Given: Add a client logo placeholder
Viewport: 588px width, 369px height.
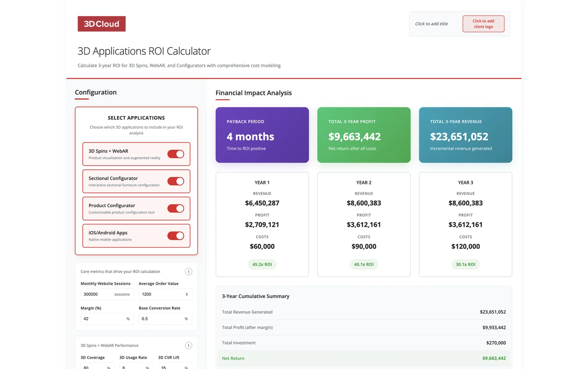Looking at the screenshot, I should [x=483, y=24].
